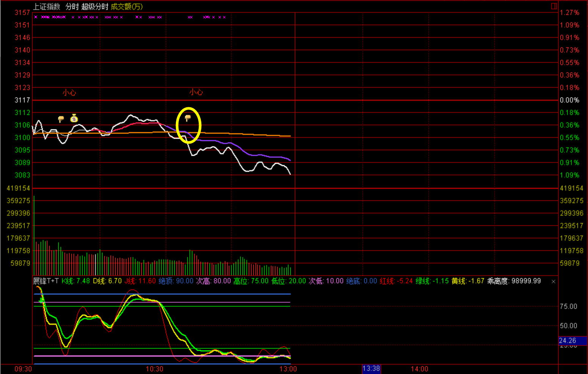Click the tallest opening green volume bar
The image size is (588, 374).
[x=34, y=235]
